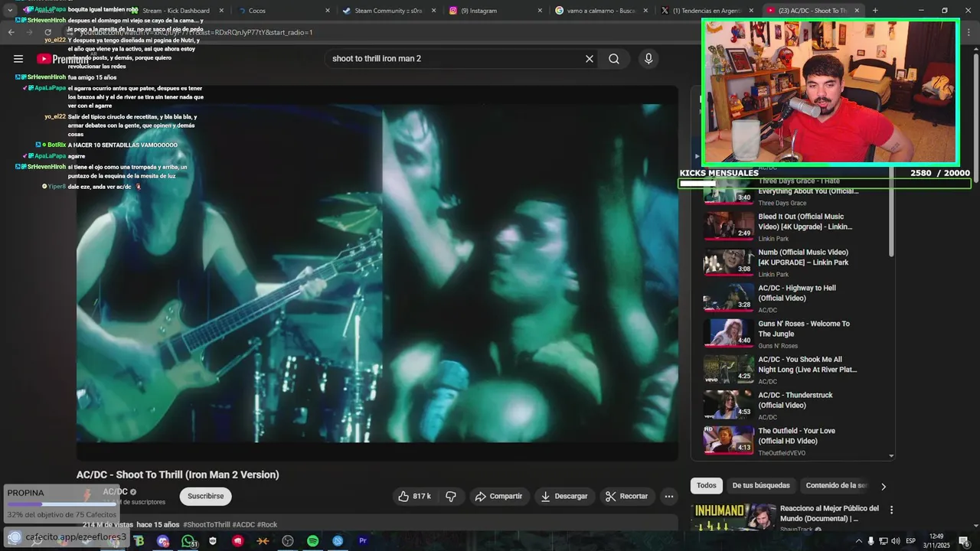This screenshot has width=980, height=551.
Task: Click the #ShootToThrill hashtag
Action: coord(206,525)
